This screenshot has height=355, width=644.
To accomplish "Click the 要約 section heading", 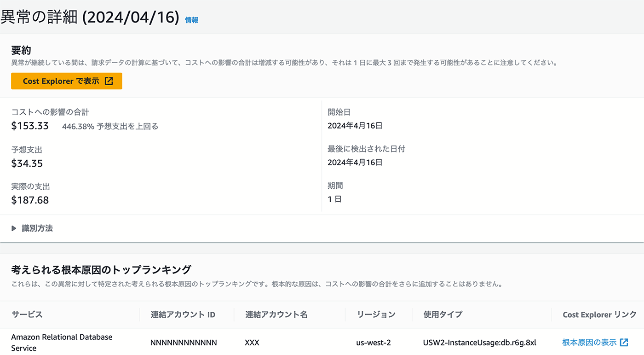I will coord(21,50).
